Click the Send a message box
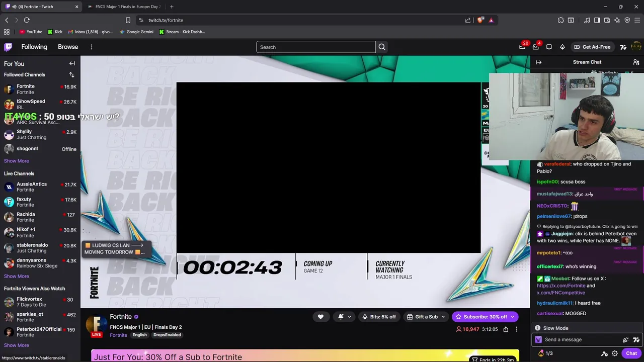This screenshot has height=362, width=644. pos(579,339)
